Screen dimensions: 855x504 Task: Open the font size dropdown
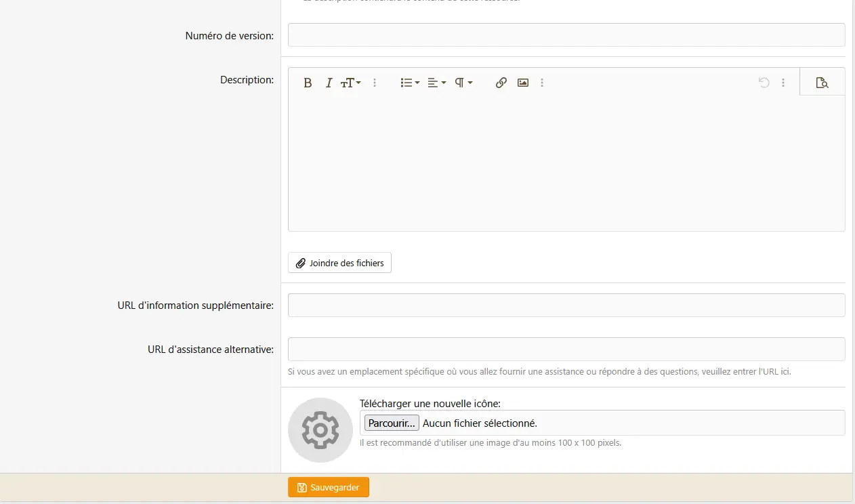click(x=350, y=83)
